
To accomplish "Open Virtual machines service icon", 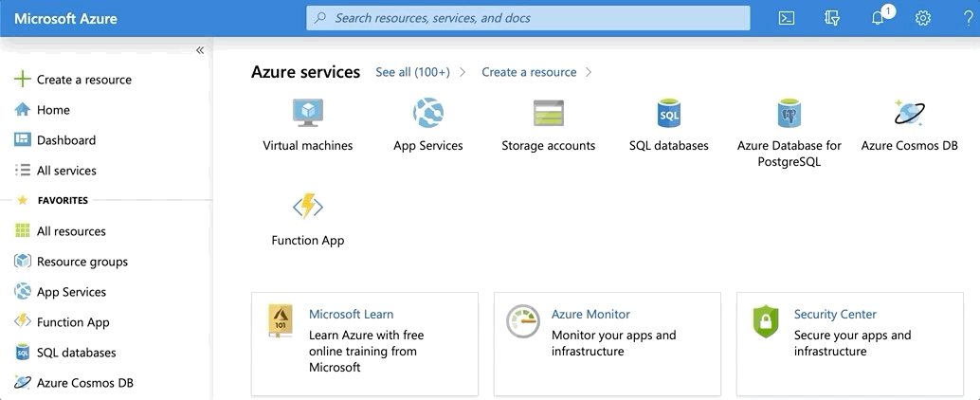I will pos(307,114).
